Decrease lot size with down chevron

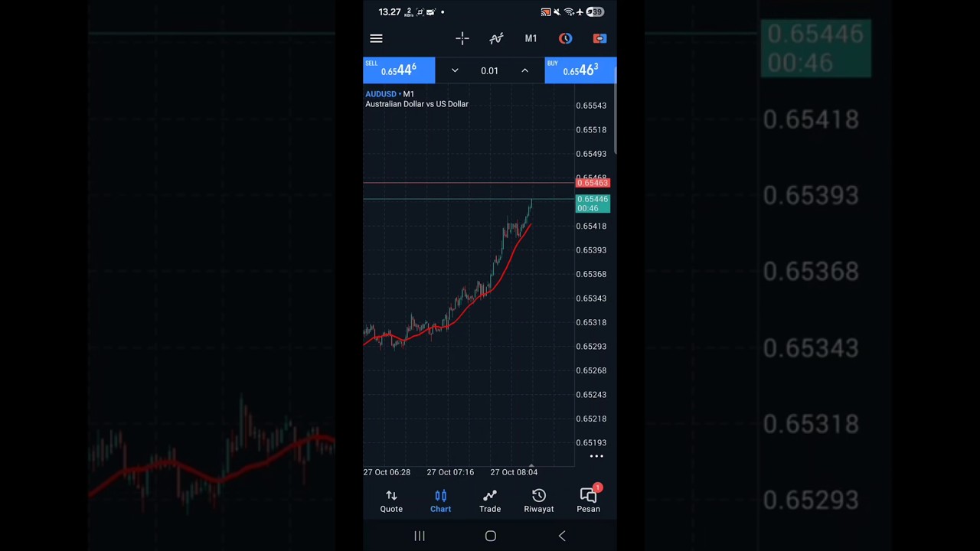pyautogui.click(x=455, y=70)
